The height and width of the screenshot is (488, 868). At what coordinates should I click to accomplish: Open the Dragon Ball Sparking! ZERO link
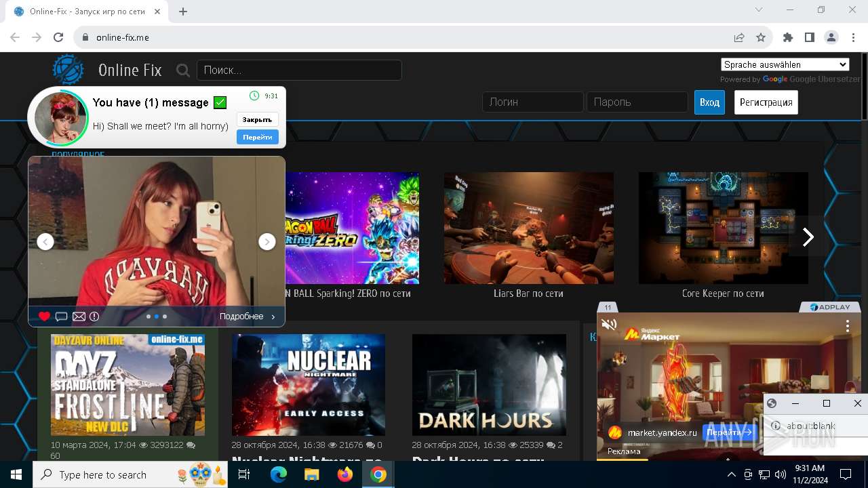point(347,293)
